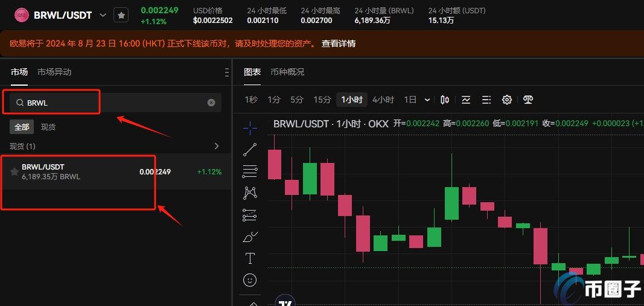This screenshot has height=306, width=644.
Task: Select the 1小时 timeframe
Action: click(352, 100)
